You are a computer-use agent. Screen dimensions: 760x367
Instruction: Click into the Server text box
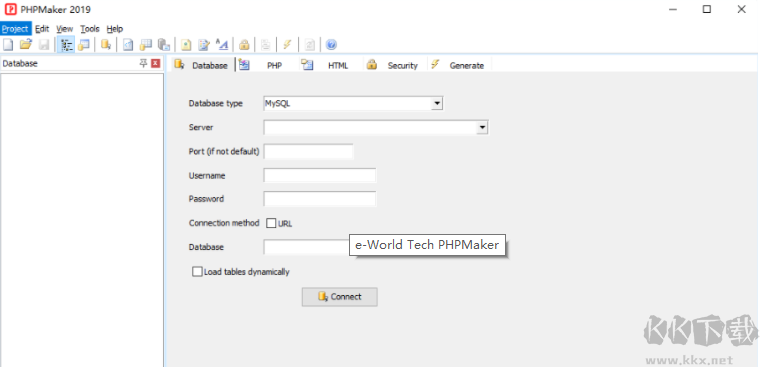(x=370, y=128)
